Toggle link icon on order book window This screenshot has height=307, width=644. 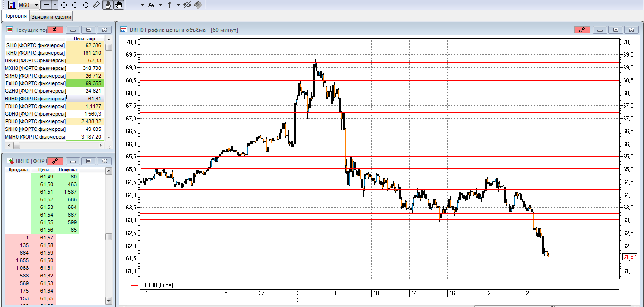[55, 161]
